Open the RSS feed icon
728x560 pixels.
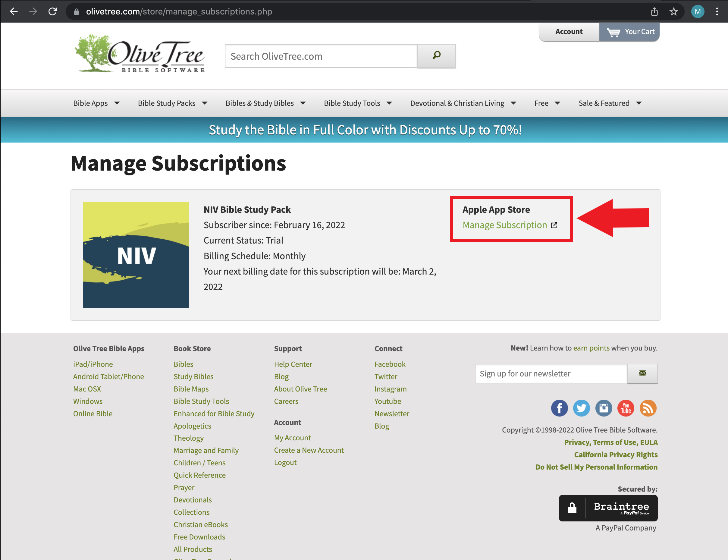[x=648, y=408]
